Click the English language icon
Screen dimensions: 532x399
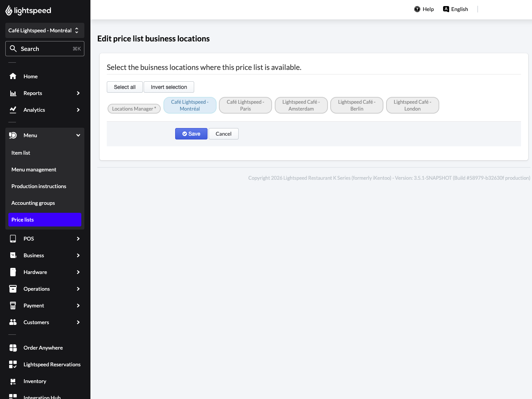point(446,9)
